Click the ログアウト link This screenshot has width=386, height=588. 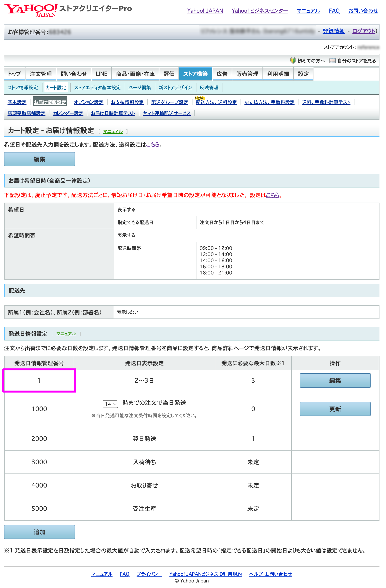pyautogui.click(x=364, y=31)
